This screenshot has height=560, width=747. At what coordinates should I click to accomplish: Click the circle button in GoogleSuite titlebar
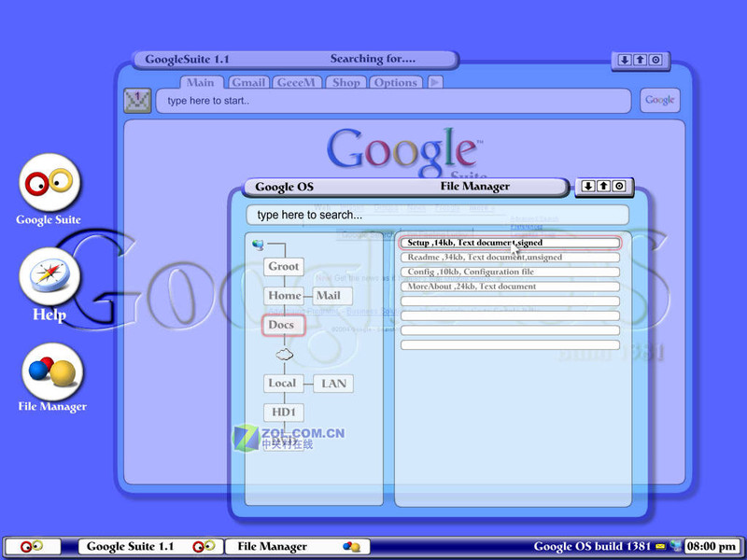(x=656, y=60)
